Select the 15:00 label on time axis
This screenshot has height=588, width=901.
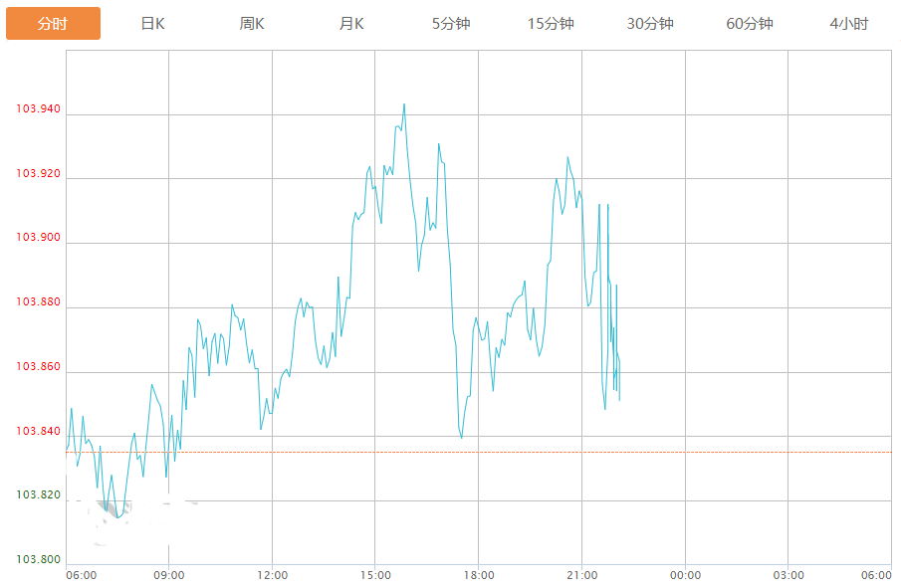[x=375, y=575]
